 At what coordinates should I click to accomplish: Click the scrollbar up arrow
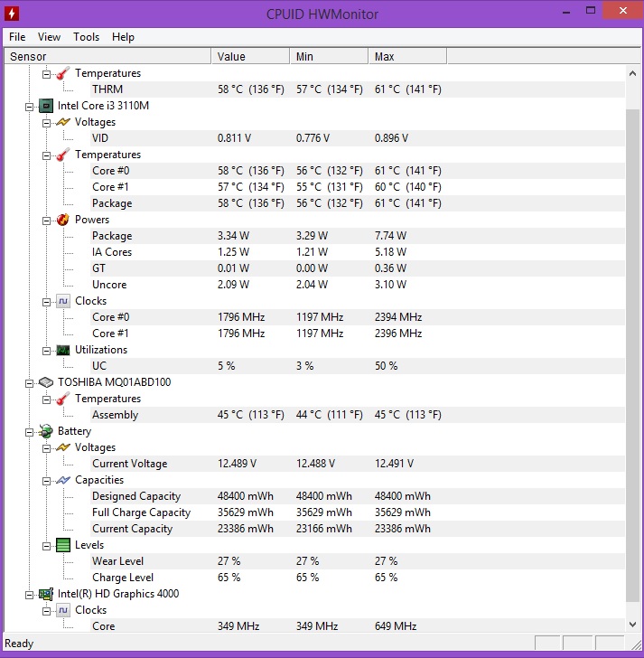click(632, 73)
